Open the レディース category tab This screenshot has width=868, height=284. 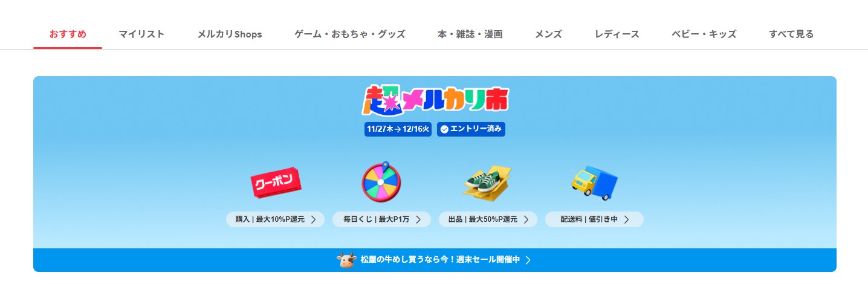617,34
